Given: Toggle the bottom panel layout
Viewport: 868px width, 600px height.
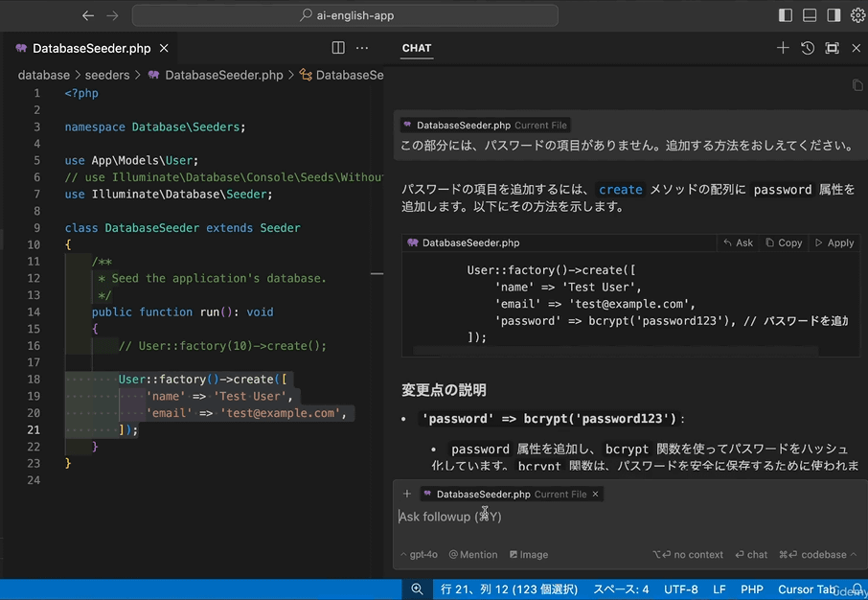Looking at the screenshot, I should point(810,15).
